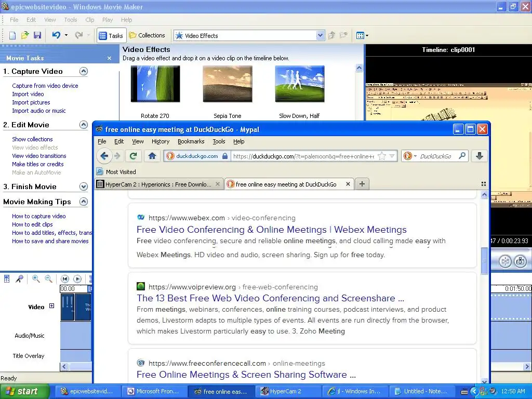Open Free Online Meetings freeconferencecall result

246,375
